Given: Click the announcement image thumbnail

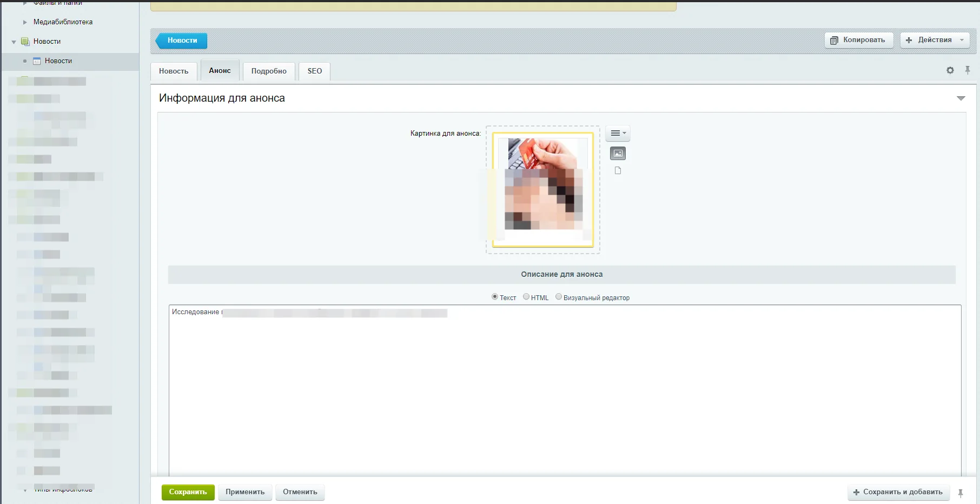Looking at the screenshot, I should pos(543,190).
